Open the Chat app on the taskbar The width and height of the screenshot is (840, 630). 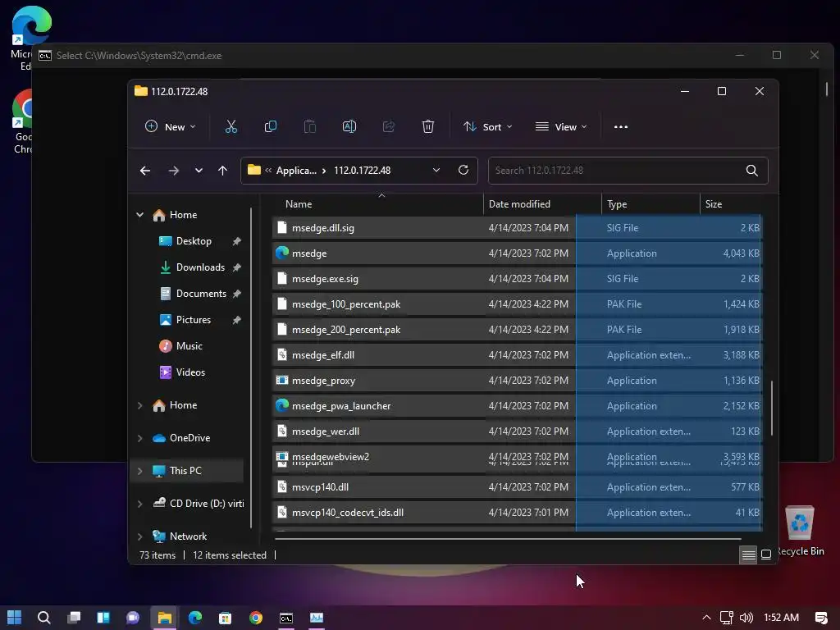tap(133, 618)
